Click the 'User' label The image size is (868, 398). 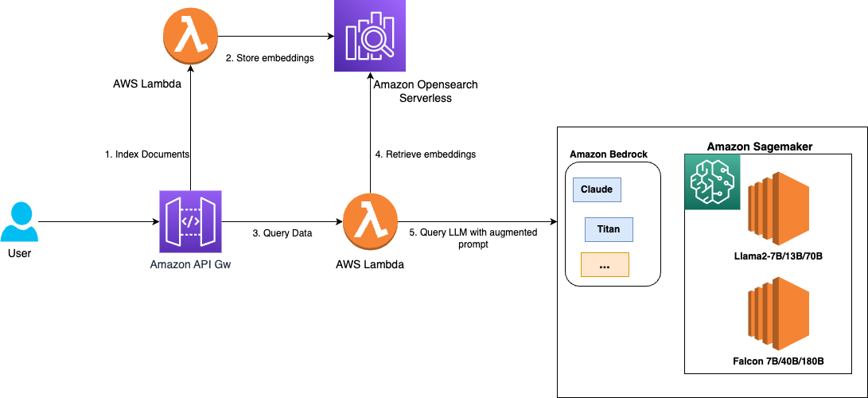[x=19, y=253]
